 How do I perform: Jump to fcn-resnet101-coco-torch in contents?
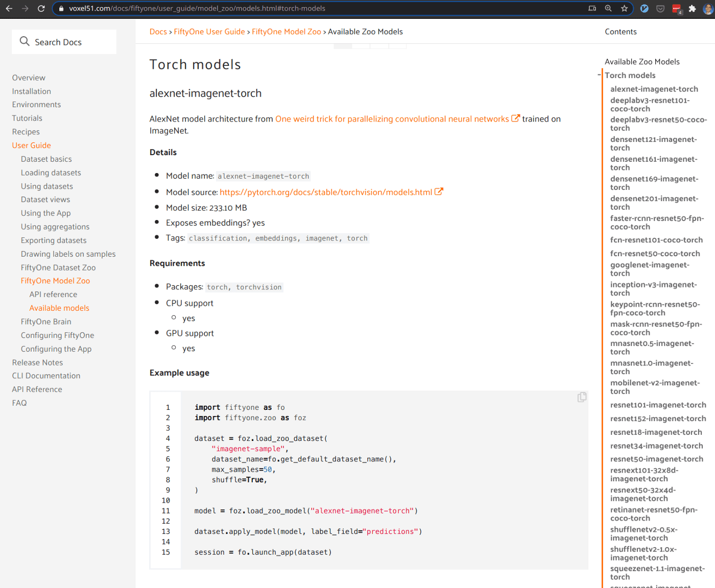pyautogui.click(x=657, y=240)
